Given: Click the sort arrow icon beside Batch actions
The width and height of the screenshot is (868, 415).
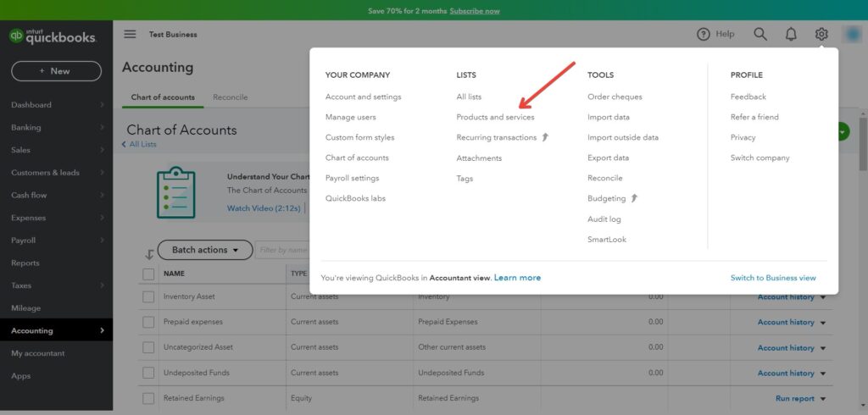Looking at the screenshot, I should coord(149,255).
